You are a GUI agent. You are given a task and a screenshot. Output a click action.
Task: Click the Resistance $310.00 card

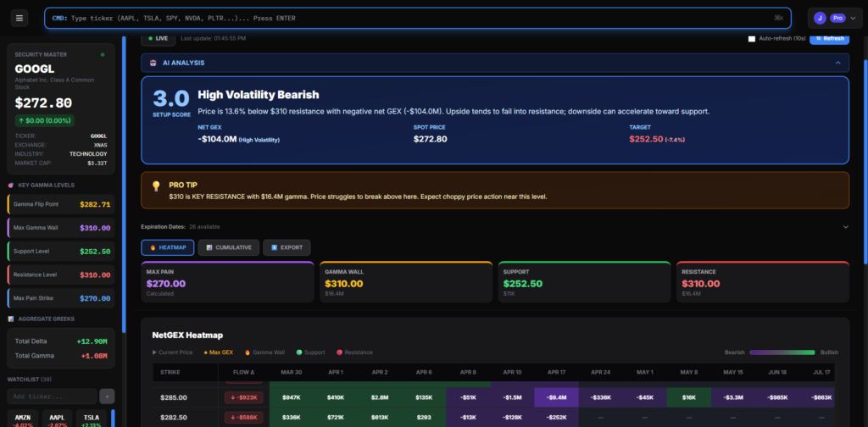coord(763,282)
